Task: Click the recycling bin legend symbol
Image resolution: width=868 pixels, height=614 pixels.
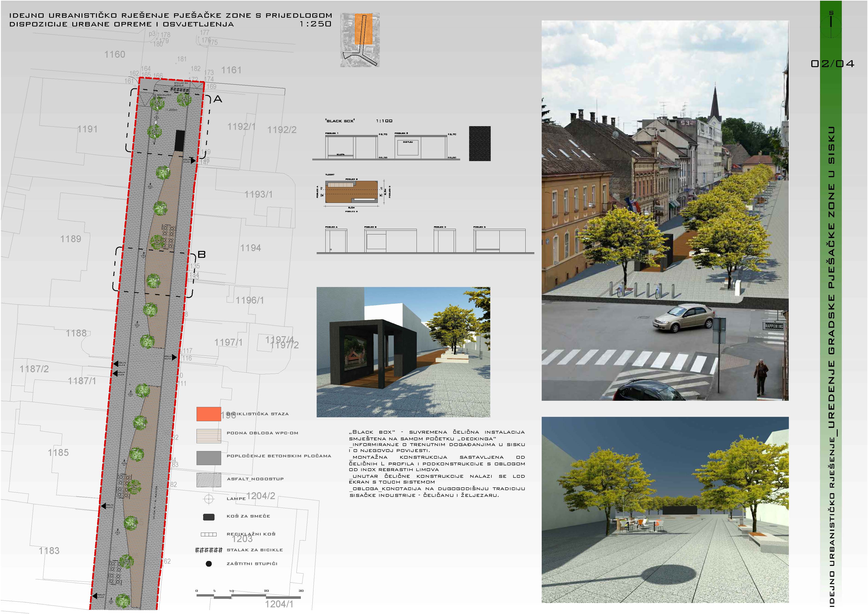Action: (x=209, y=534)
